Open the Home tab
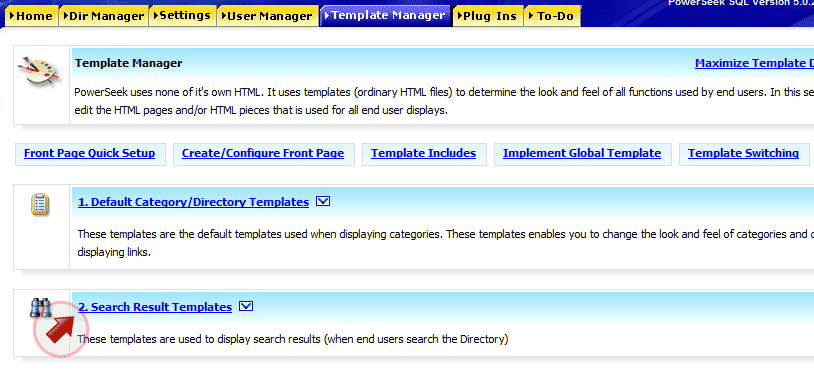The width and height of the screenshot is (814, 372). pyautogui.click(x=32, y=16)
